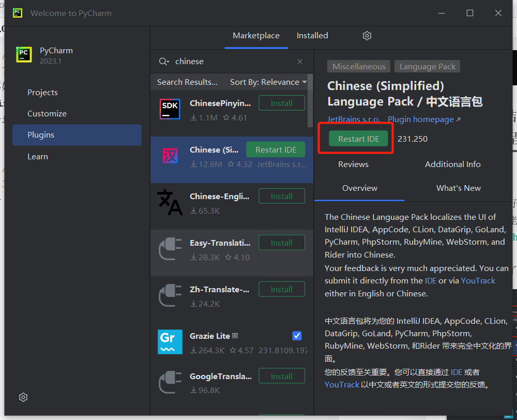Go to Plugins section
Screen dimensions: 517x420
(x=77, y=135)
